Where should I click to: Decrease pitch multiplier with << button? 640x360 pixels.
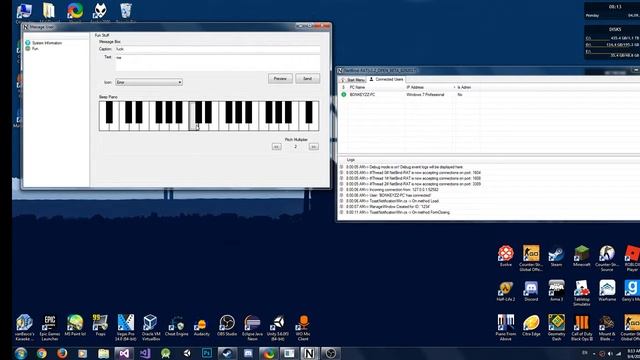[276, 147]
